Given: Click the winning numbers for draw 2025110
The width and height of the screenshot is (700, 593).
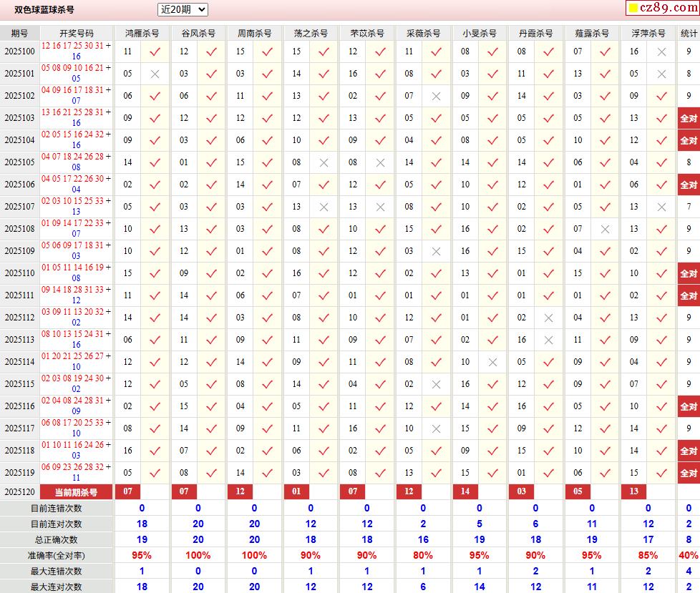Looking at the screenshot, I should click(x=77, y=273).
